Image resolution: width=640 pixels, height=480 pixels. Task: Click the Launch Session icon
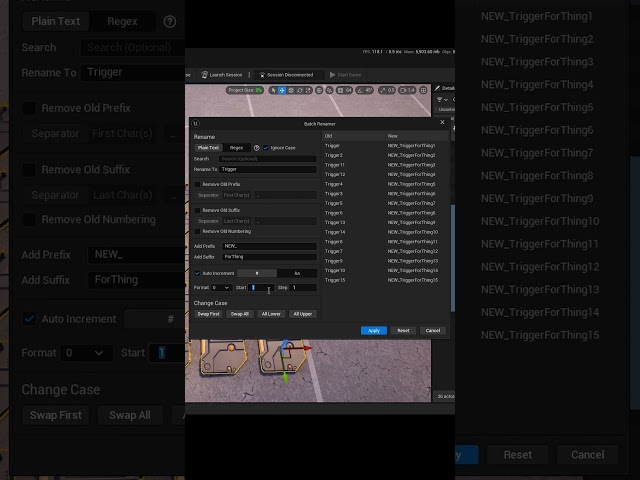coord(204,75)
